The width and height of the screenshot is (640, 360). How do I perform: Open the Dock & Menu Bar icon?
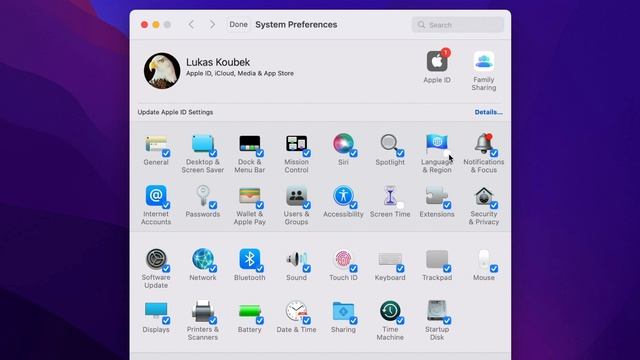249,144
